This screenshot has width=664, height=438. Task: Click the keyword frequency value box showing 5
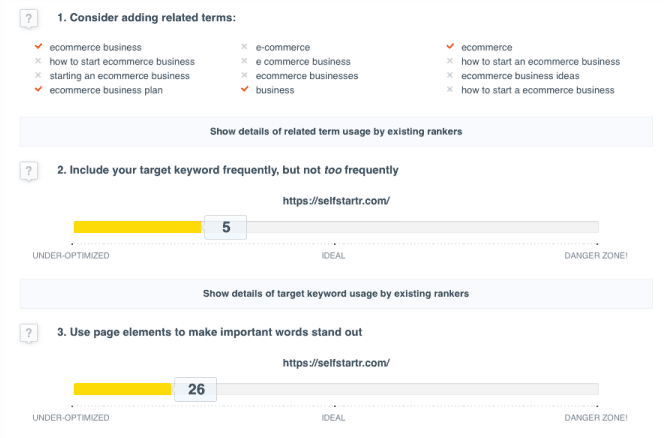pyautogui.click(x=226, y=227)
